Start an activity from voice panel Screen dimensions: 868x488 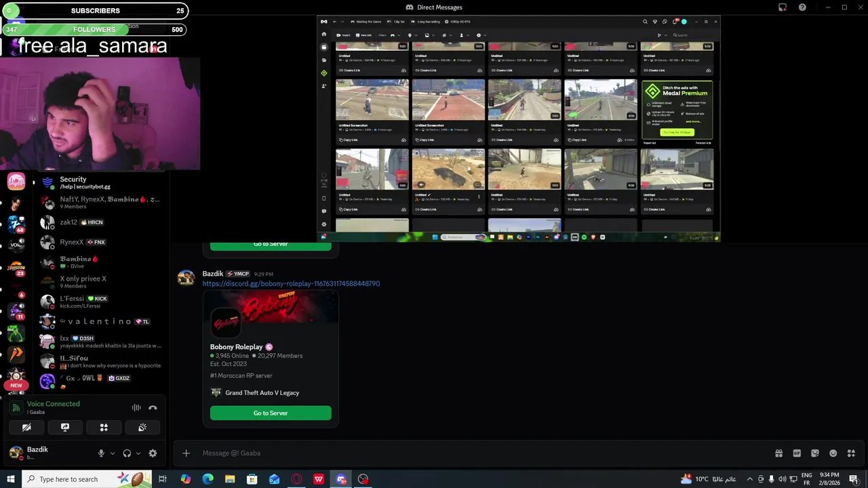click(104, 428)
